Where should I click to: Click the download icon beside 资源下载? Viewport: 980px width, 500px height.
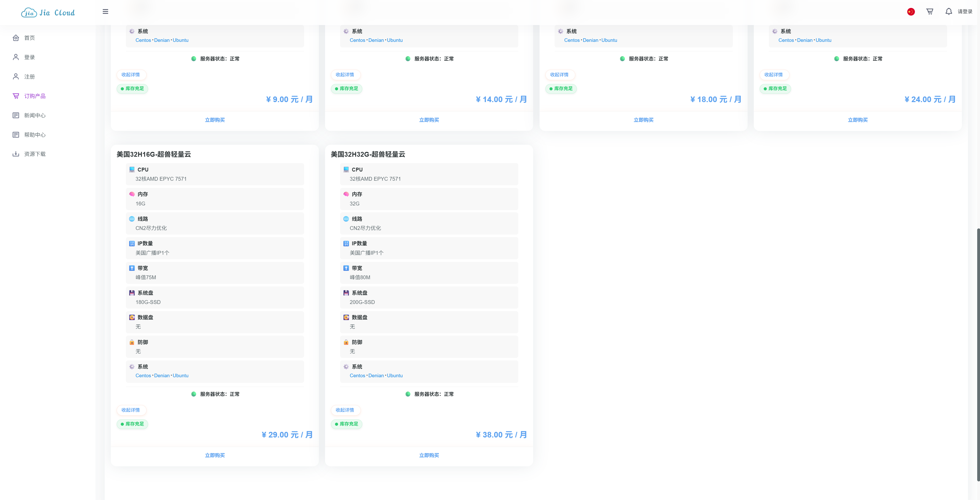pos(16,154)
